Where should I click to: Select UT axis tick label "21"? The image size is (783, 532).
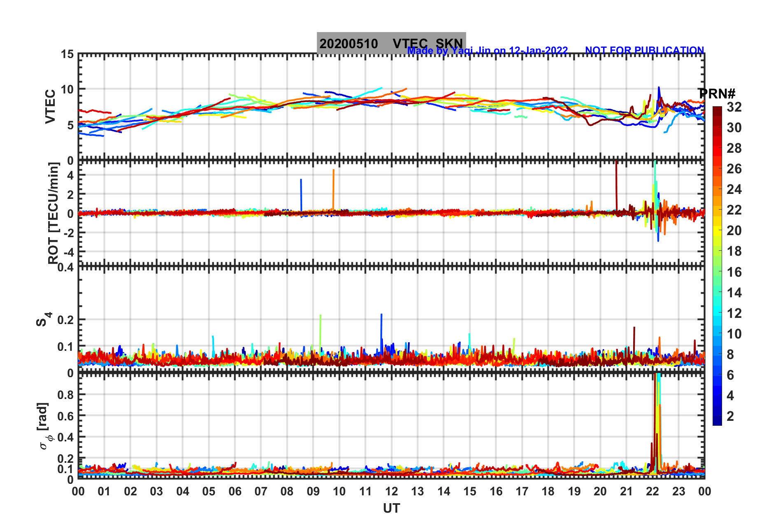(x=626, y=491)
